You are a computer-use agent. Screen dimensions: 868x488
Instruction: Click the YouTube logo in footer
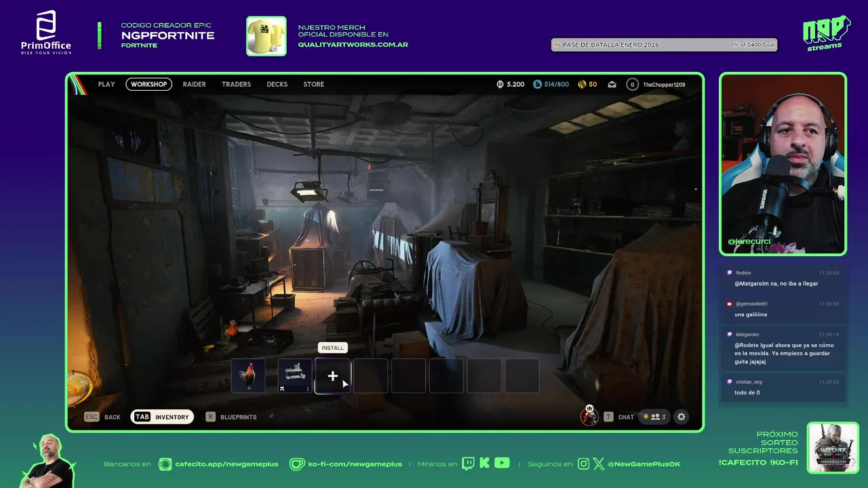coord(502,463)
